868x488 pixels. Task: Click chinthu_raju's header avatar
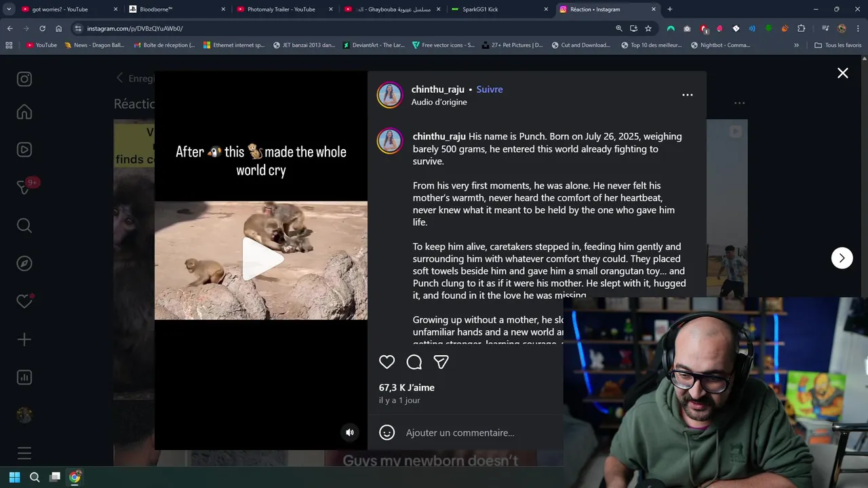390,96
